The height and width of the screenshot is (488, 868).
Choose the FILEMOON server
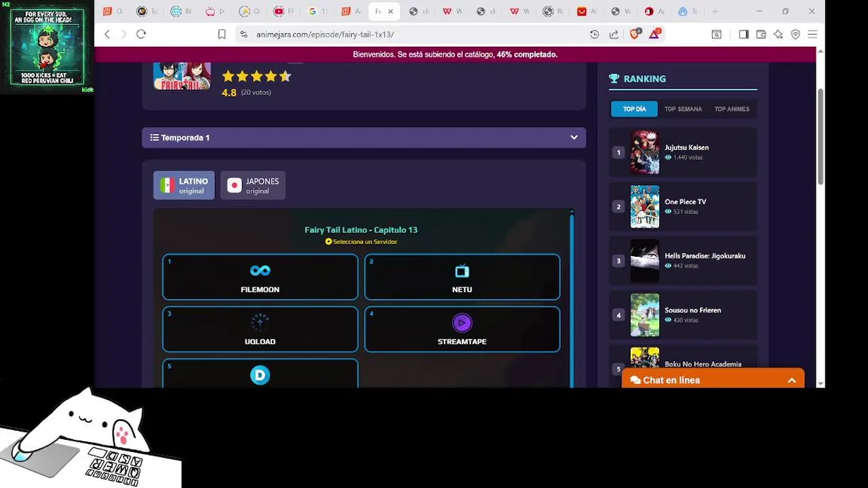[x=260, y=277]
